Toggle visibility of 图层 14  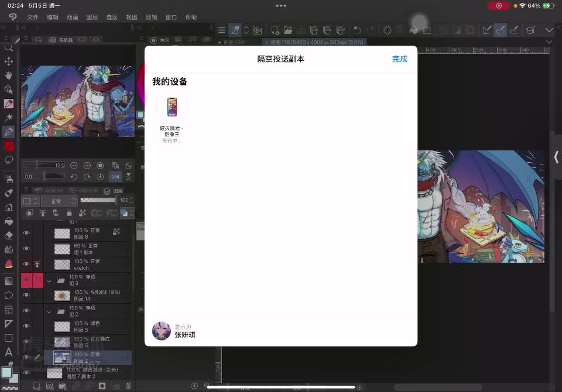coord(26,294)
